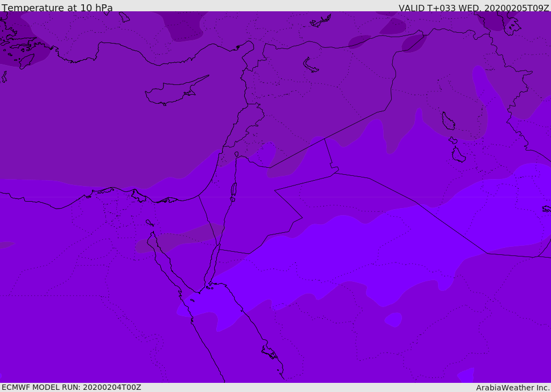Click the 'ECMWF MODEL RUN: 20200204T00Z' text
The image size is (551, 392).
coord(72,387)
